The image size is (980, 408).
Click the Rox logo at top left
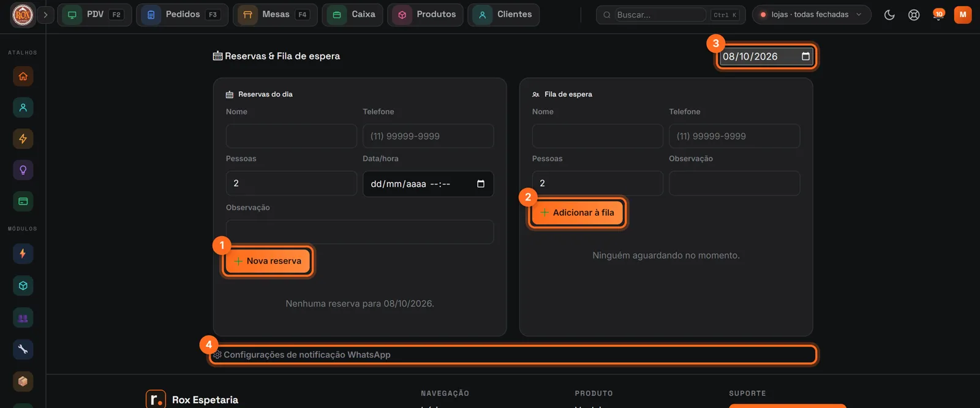(23, 15)
